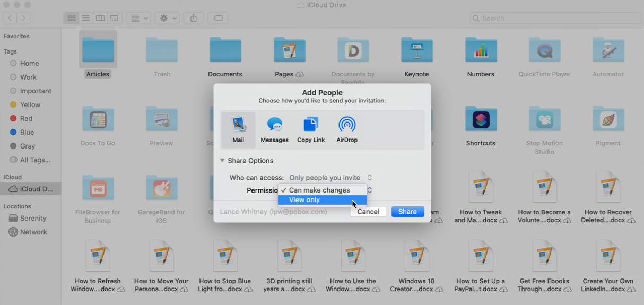
Task: Click the Finder Search field
Action: [x=555, y=18]
